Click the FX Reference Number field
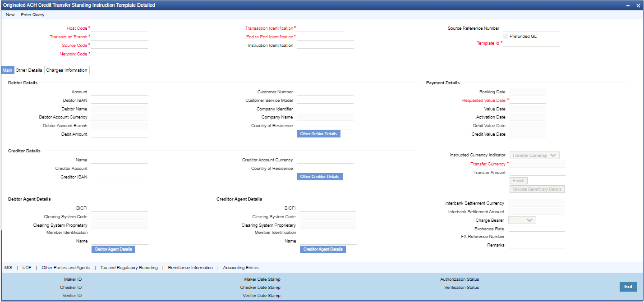This screenshot has height=302, width=644. tap(537, 237)
